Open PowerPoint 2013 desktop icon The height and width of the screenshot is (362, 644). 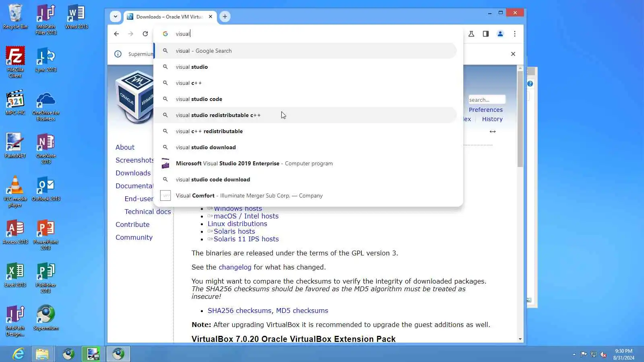(x=46, y=234)
